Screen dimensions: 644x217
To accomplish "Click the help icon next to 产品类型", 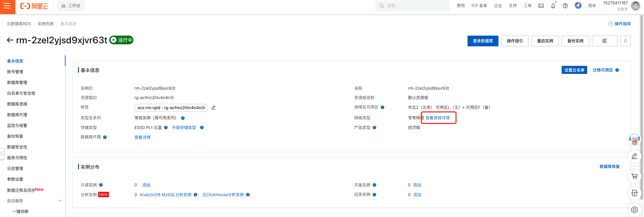I will pos(374,128).
